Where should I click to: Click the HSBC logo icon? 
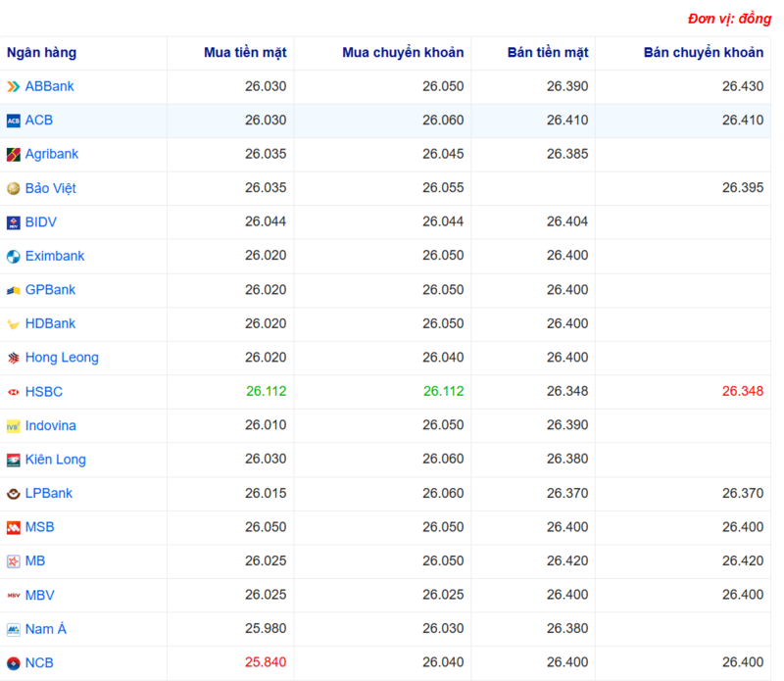click(14, 392)
